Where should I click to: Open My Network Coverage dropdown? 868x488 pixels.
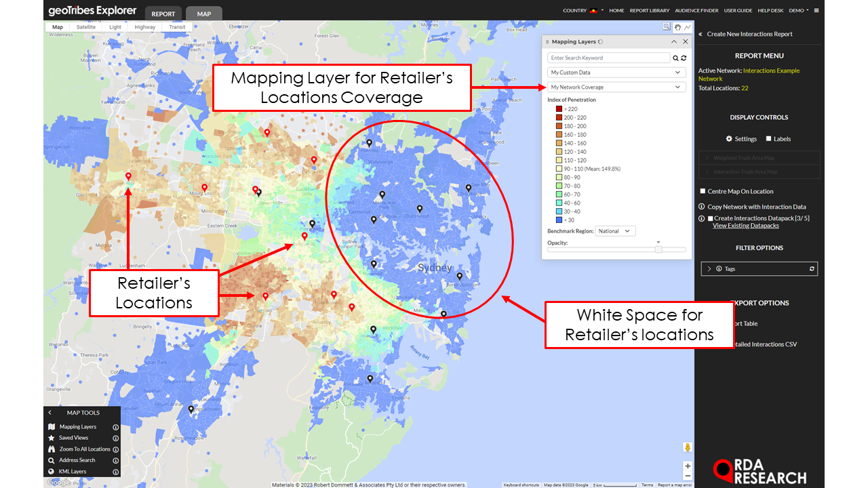point(616,87)
